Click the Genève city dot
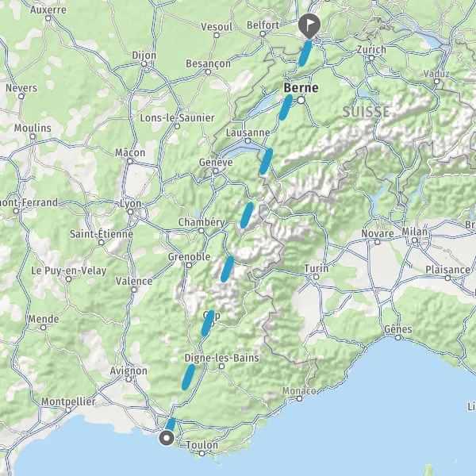 216,171
